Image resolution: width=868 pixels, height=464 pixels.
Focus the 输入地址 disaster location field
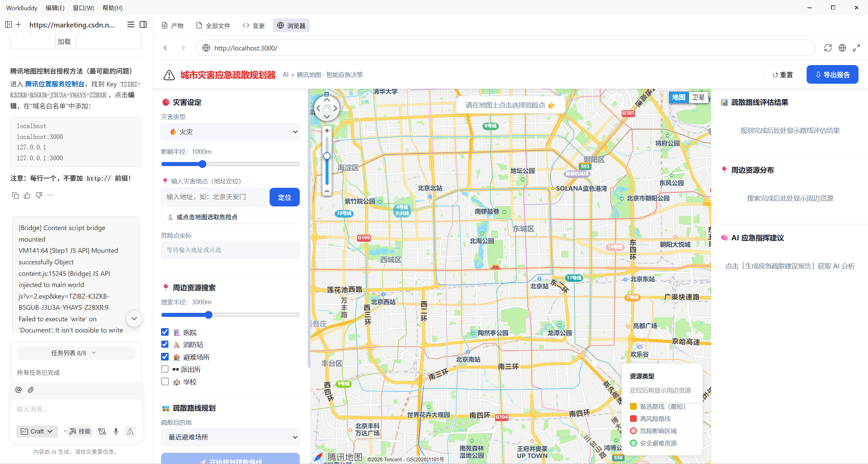click(x=214, y=197)
